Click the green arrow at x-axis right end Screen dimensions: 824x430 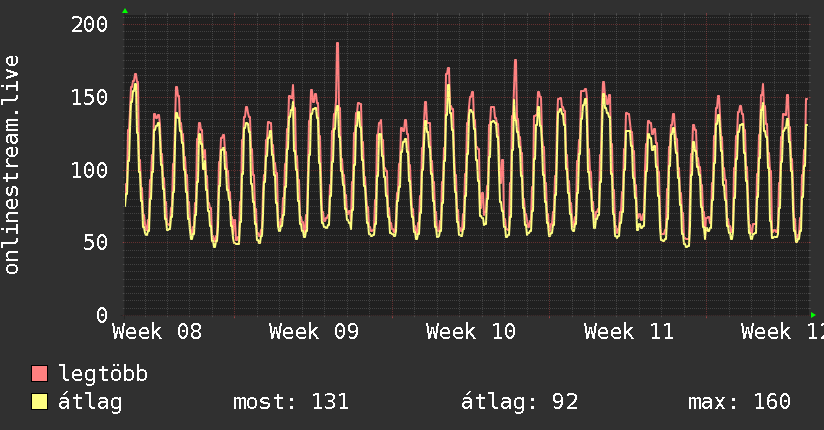(x=813, y=315)
